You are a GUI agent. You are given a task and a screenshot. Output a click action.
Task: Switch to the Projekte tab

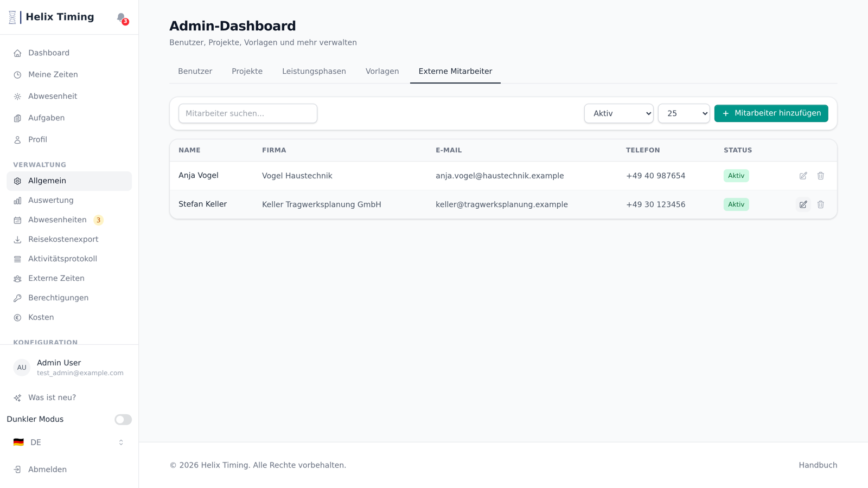tap(247, 72)
